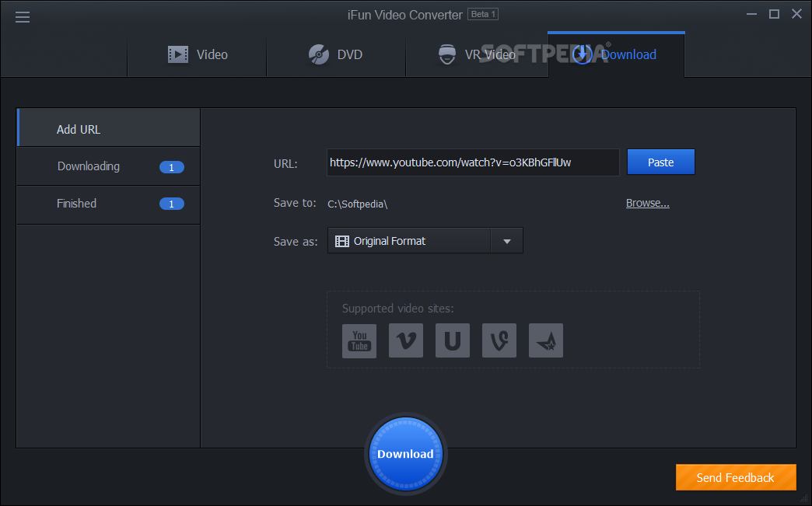Click the Vine supported site icon
The image size is (812, 506).
click(x=499, y=341)
